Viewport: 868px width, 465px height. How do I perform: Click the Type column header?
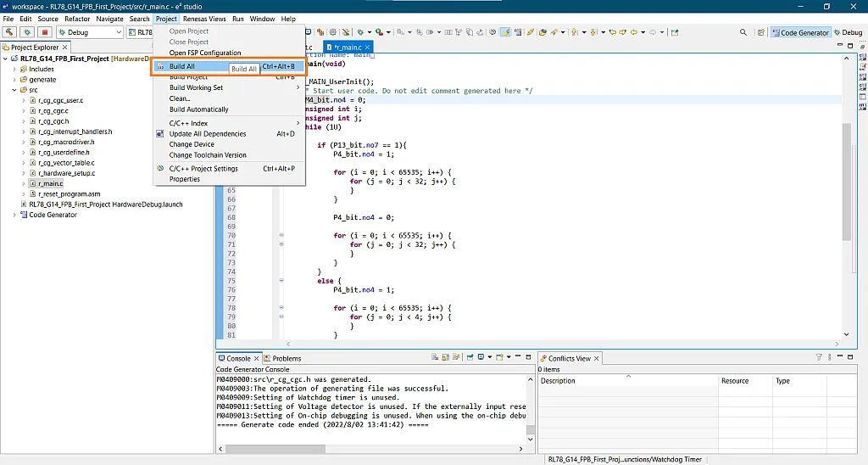pyautogui.click(x=799, y=381)
